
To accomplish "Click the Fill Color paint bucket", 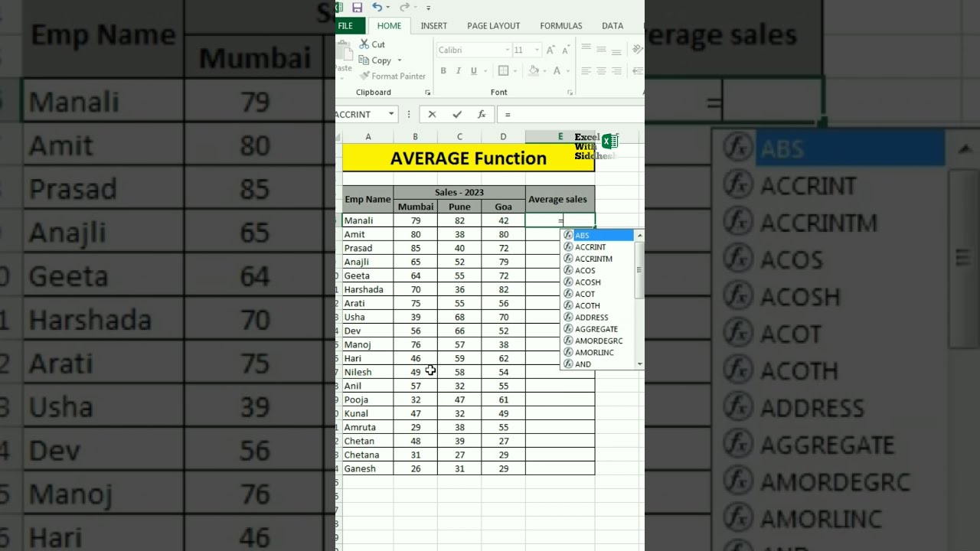I will 532,71.
